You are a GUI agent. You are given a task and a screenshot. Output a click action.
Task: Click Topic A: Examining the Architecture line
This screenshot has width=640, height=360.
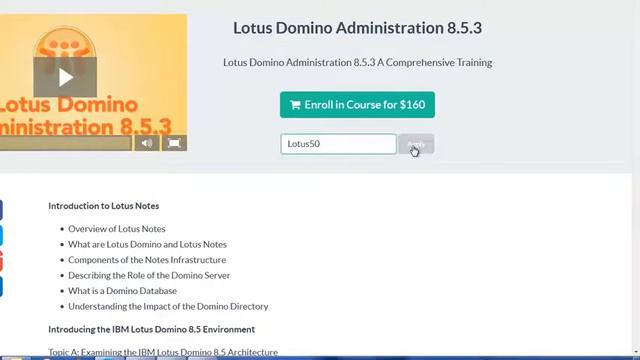(x=163, y=351)
